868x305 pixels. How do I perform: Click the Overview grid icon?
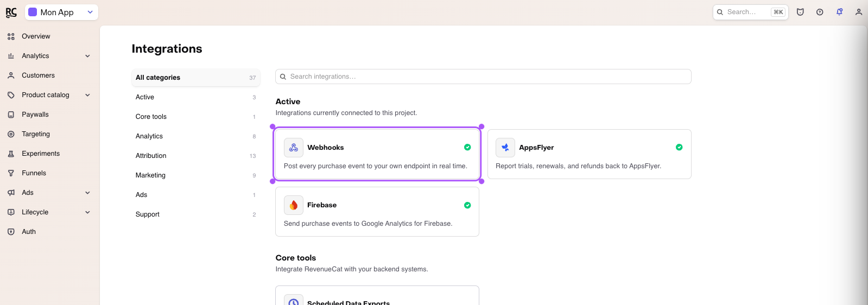(x=11, y=36)
